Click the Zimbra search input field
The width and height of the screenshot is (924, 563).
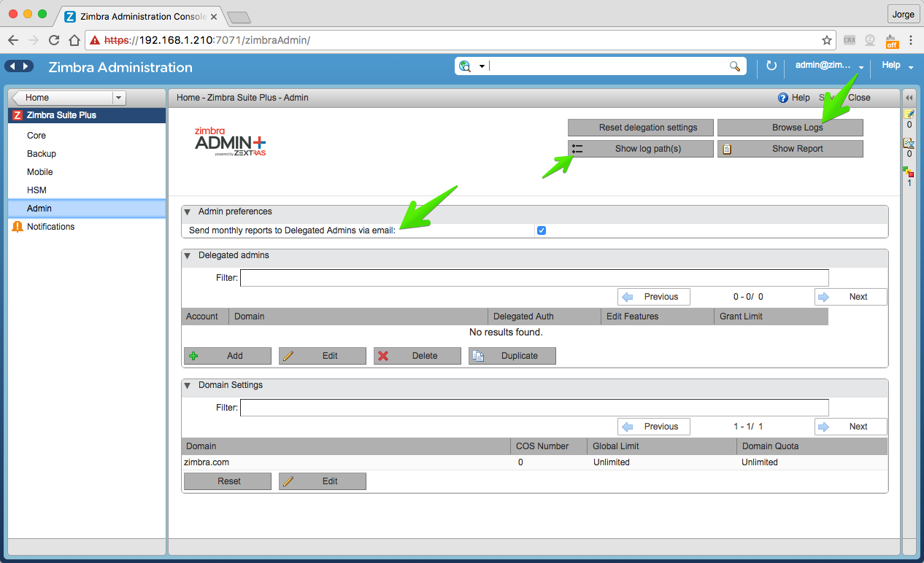click(x=609, y=66)
